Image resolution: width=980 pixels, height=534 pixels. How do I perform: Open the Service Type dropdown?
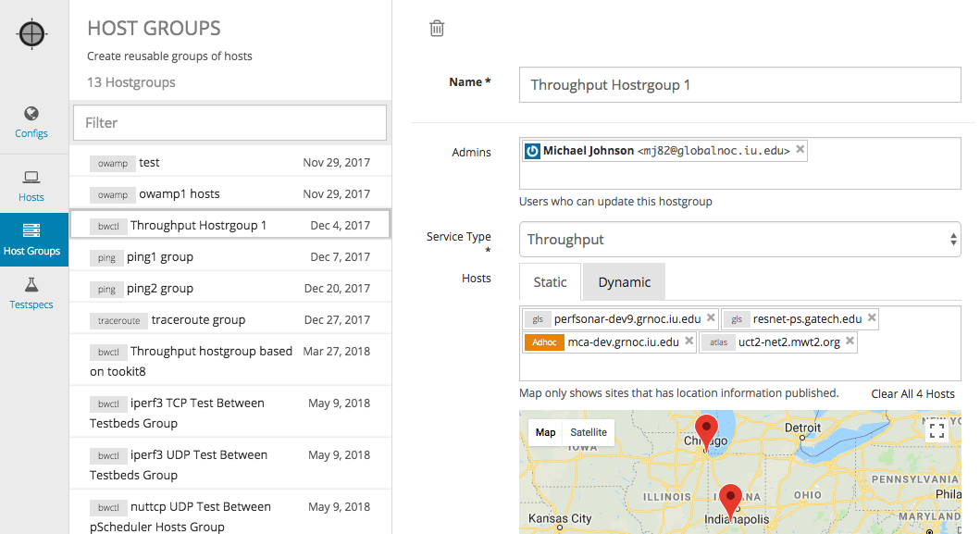[740, 239]
